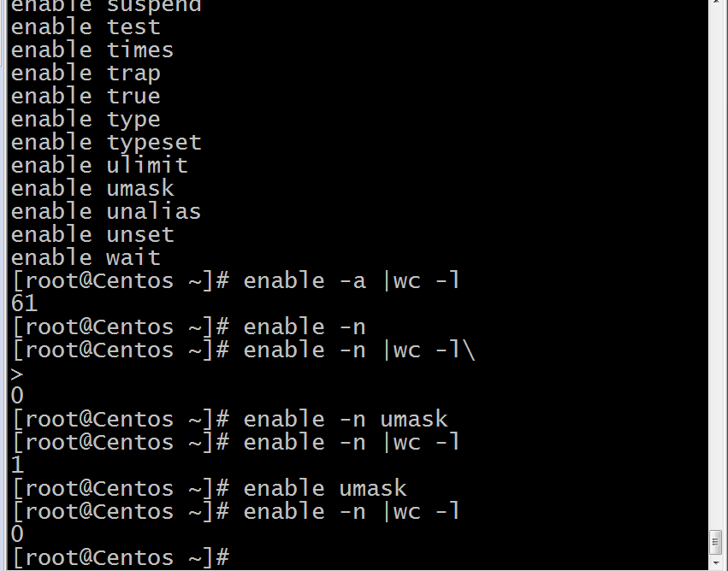Click the 'enable times' output line

coord(92,50)
